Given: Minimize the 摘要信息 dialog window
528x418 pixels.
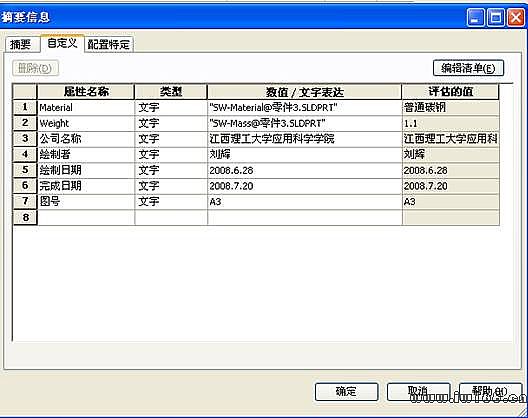Looking at the screenshot, I should point(475,18).
